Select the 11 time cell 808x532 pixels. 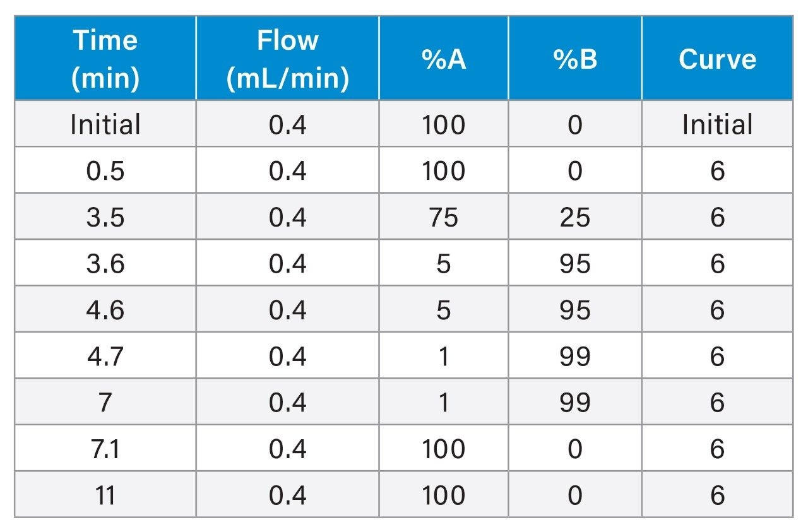[105, 495]
